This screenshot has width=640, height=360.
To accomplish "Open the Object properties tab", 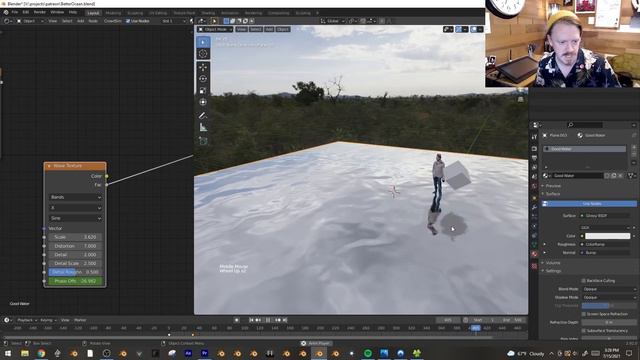I will pyautogui.click(x=534, y=198).
